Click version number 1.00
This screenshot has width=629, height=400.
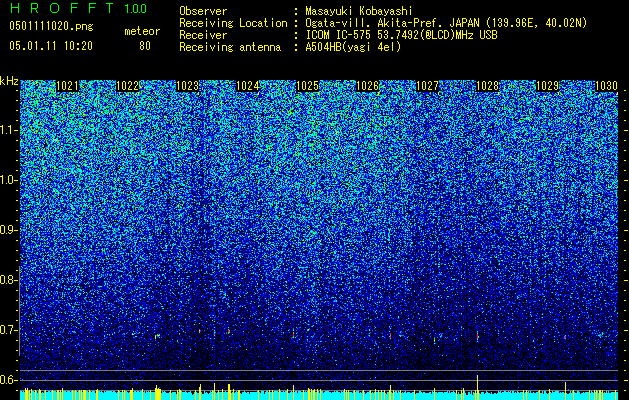click(136, 9)
